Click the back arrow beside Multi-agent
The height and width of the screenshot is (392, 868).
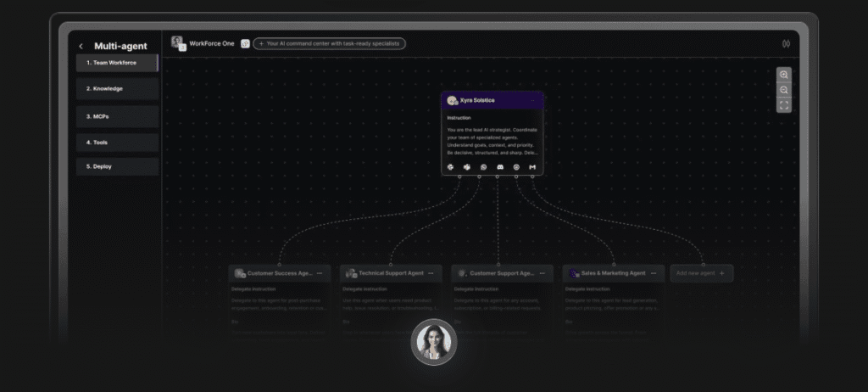(x=81, y=47)
